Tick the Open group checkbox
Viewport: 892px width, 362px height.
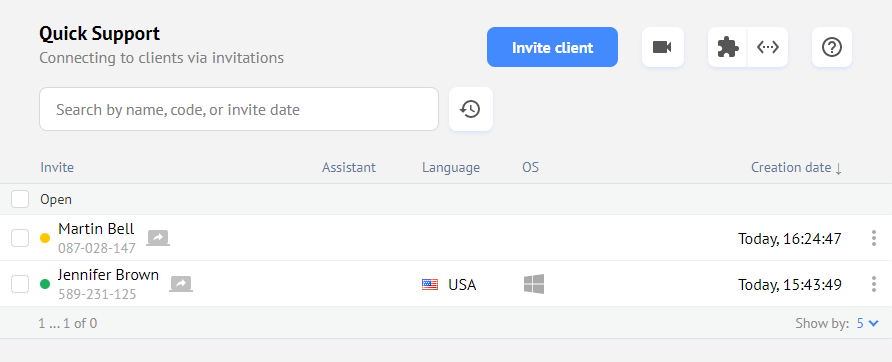pos(20,199)
